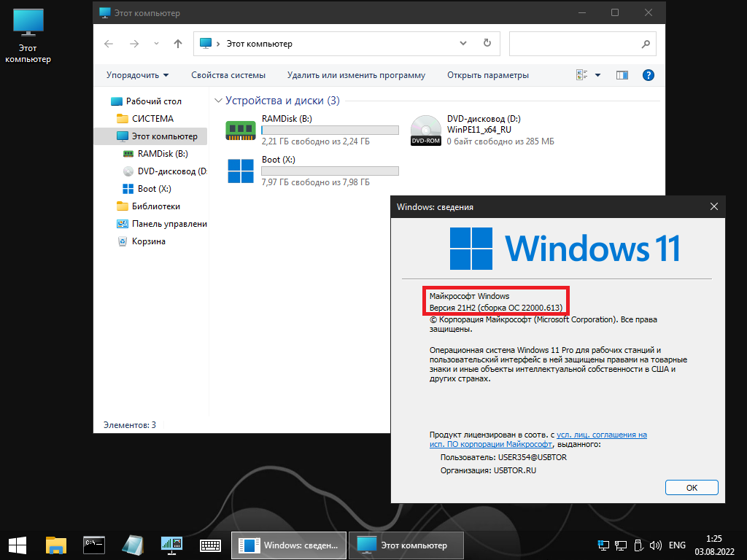This screenshot has width=747, height=560.
Task: Open the 'Упорядочить' dropdown menu
Action: click(137, 75)
